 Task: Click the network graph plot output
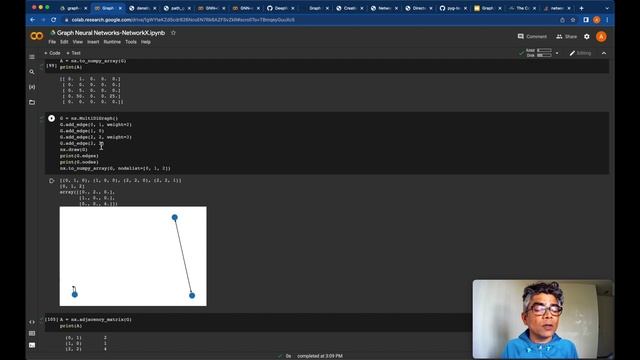click(x=133, y=256)
